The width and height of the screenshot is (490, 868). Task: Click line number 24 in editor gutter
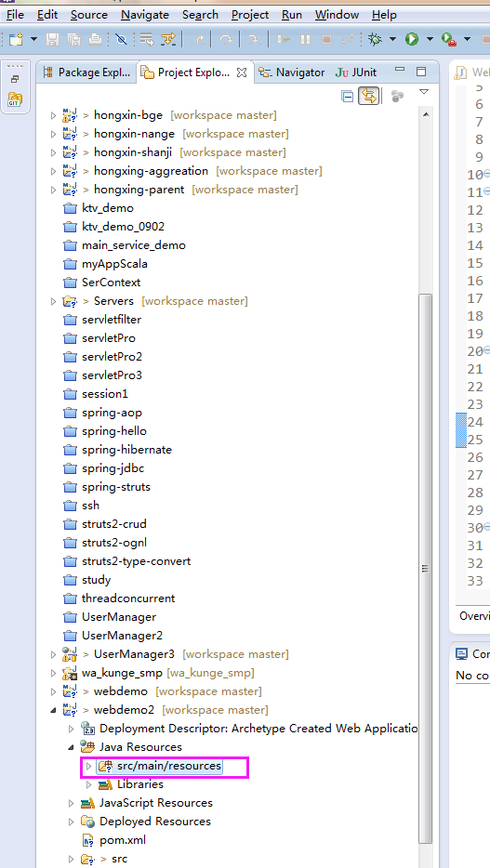(476, 422)
